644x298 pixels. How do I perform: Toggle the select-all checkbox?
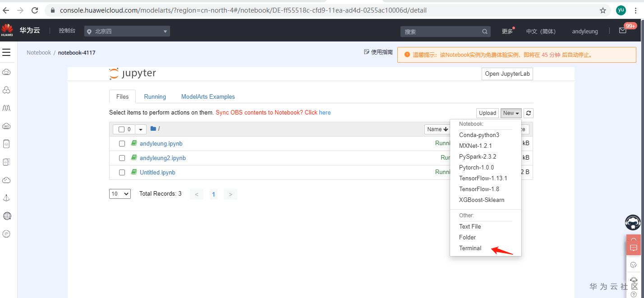pyautogui.click(x=121, y=129)
